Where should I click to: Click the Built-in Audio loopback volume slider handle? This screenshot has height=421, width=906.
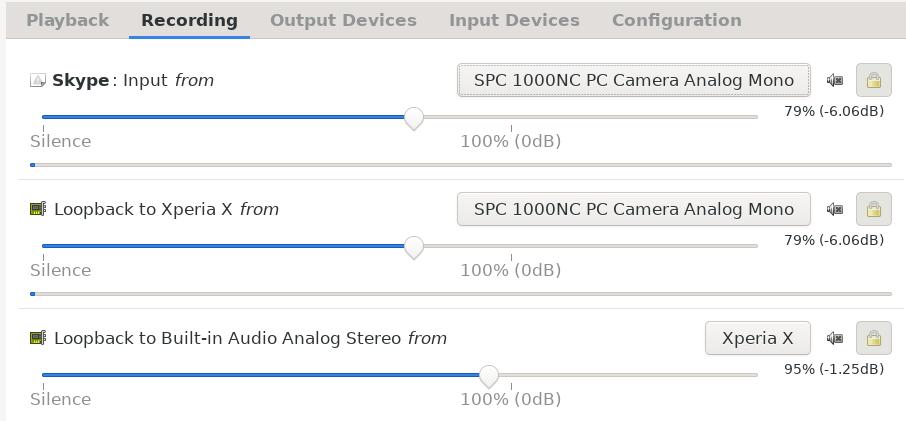(489, 376)
